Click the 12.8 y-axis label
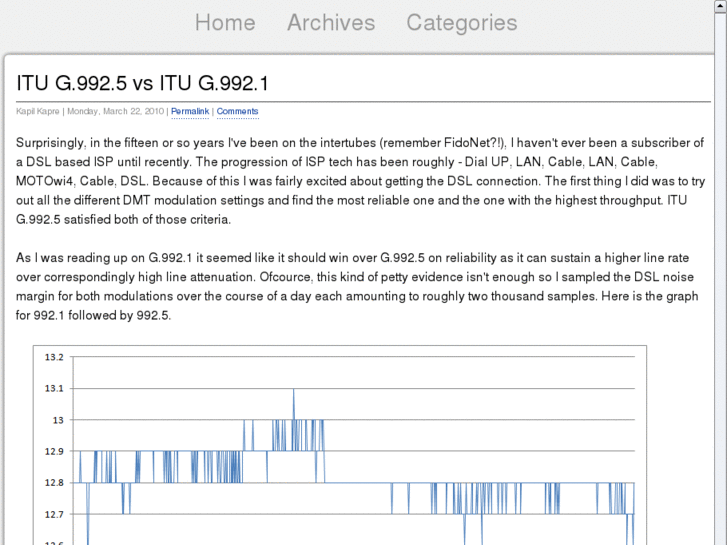This screenshot has width=727, height=545. (54, 483)
